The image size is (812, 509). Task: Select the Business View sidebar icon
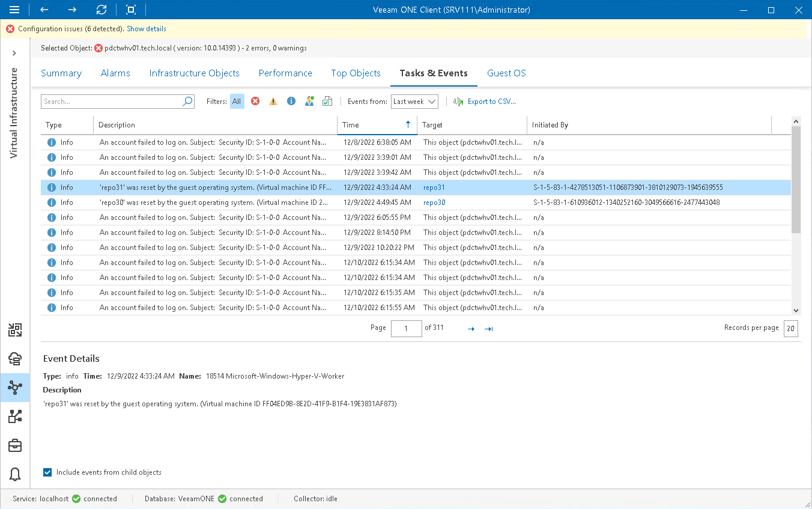pyautogui.click(x=15, y=416)
